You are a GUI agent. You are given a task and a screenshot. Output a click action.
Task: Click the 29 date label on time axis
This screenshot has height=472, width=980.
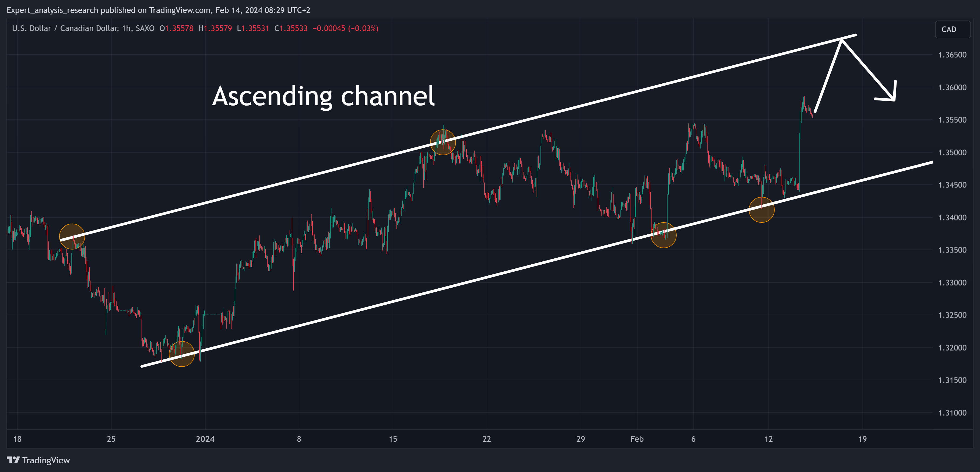[580, 439]
